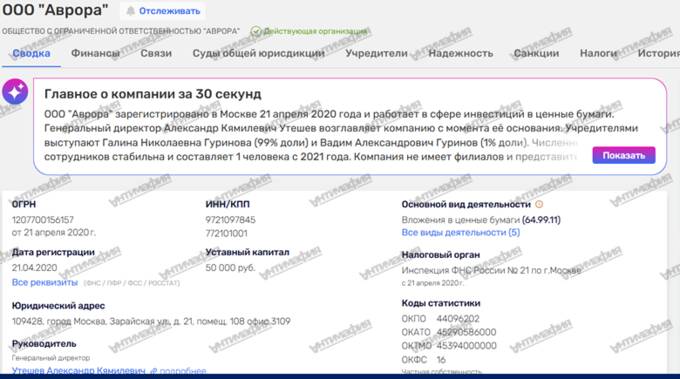
Task: Open the История tab
Action: [x=658, y=53]
